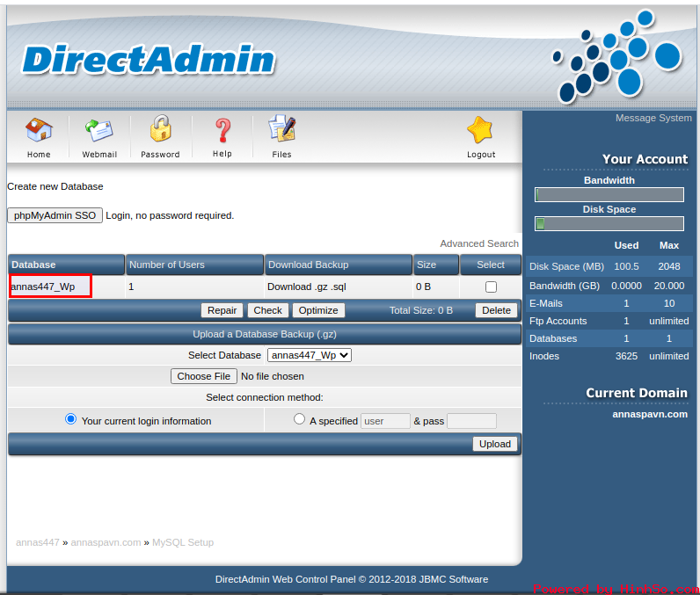
Task: Click the Ftp Accounts row label
Action: click(x=558, y=321)
